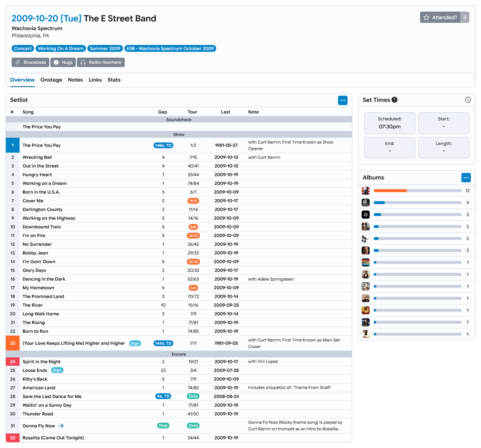Open the Setlist three-dots options menu

coord(343,100)
